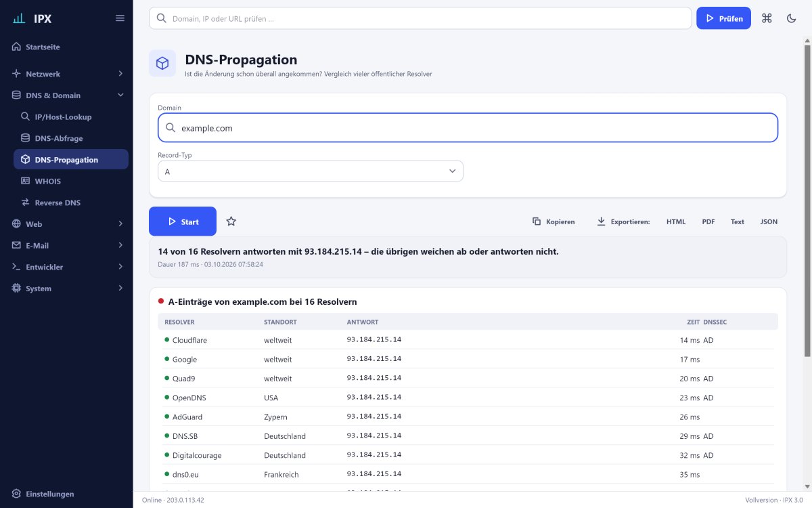This screenshot has width=812, height=508.
Task: Open Einstellungen at the sidebar bottom
Action: point(66,494)
